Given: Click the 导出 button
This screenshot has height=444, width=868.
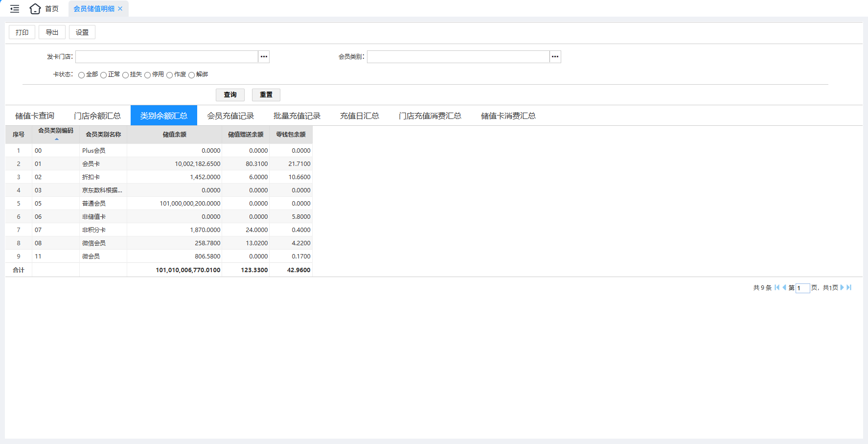Looking at the screenshot, I should (52, 32).
